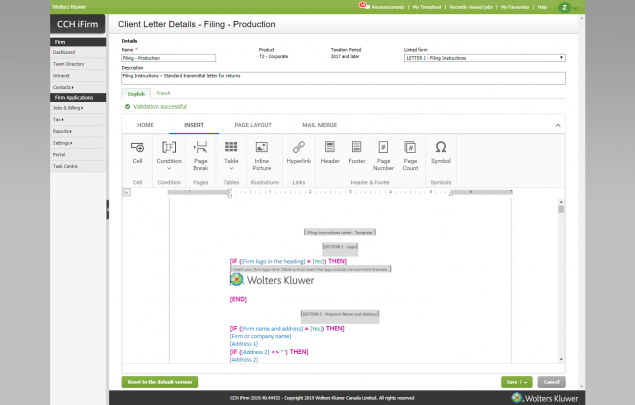The width and height of the screenshot is (635, 405).
Task: Open the Symbol picker
Action: click(x=440, y=151)
